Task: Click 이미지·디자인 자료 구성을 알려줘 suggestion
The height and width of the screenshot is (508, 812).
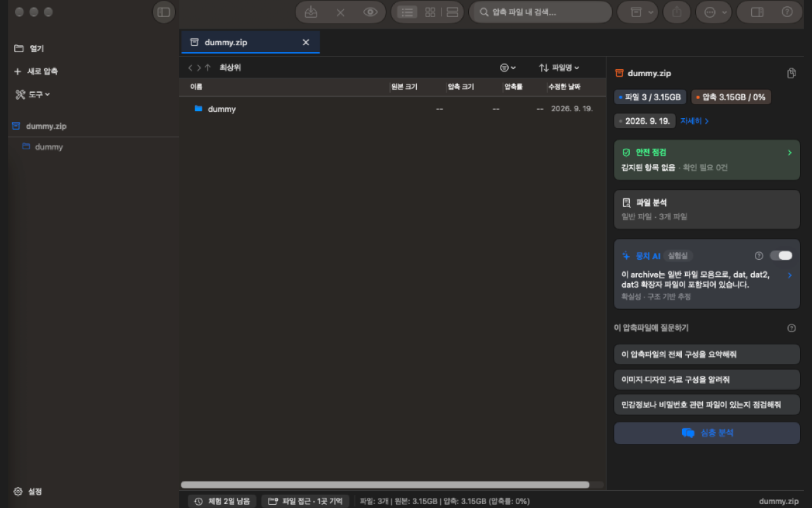Action: point(707,380)
